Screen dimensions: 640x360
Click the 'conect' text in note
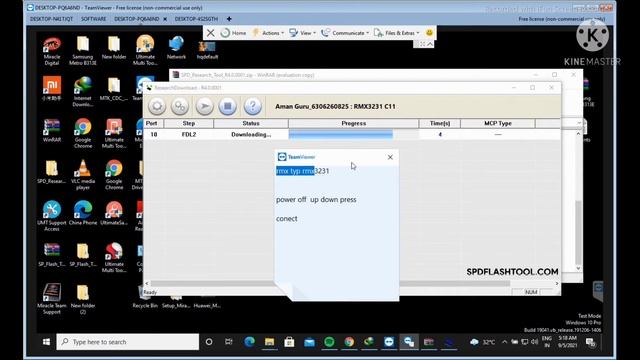(287, 219)
